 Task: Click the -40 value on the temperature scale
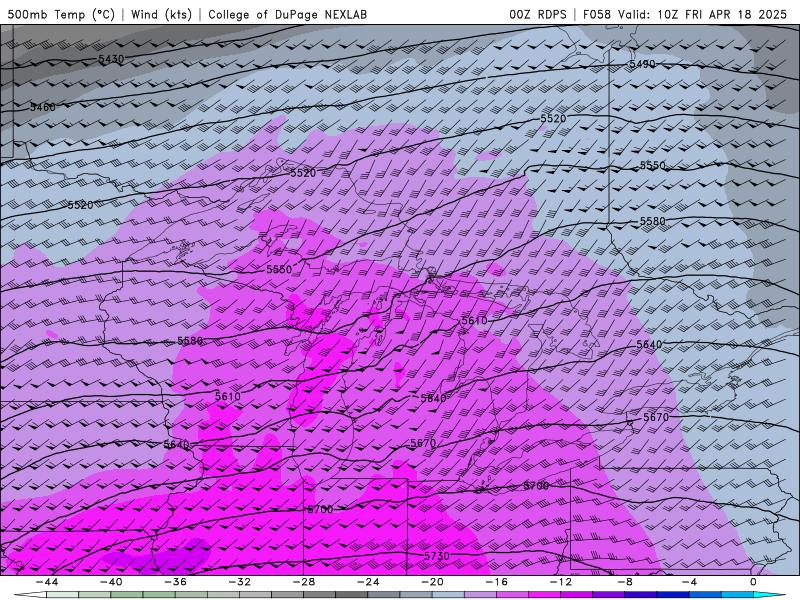(x=111, y=582)
